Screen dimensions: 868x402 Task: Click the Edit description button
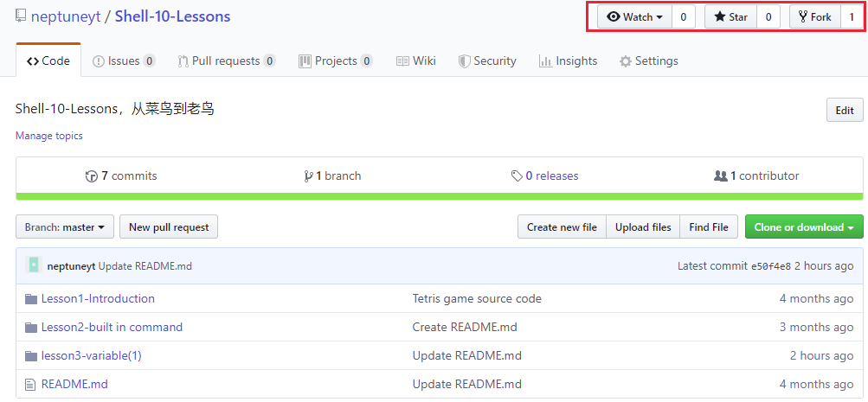[x=845, y=110]
